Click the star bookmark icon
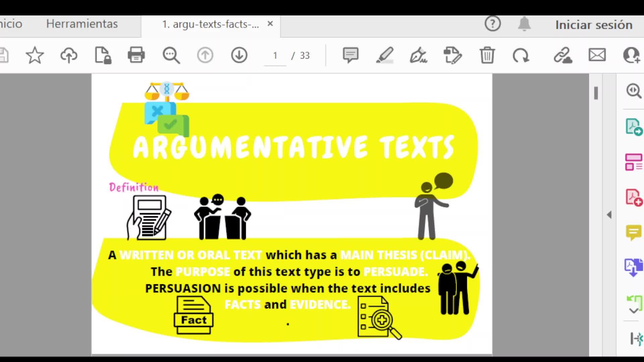Image resolution: width=644 pixels, height=362 pixels. click(35, 55)
